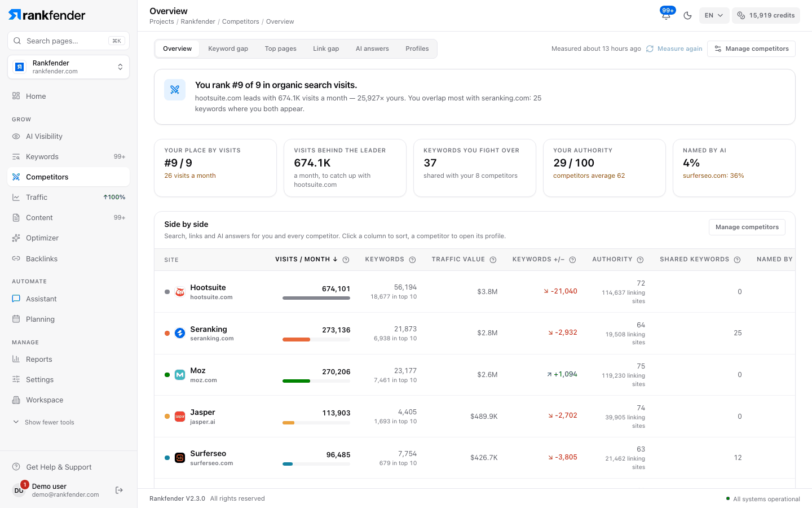This screenshot has width=812, height=508.
Task: Open Traffic section in sidebar
Action: (x=69, y=197)
